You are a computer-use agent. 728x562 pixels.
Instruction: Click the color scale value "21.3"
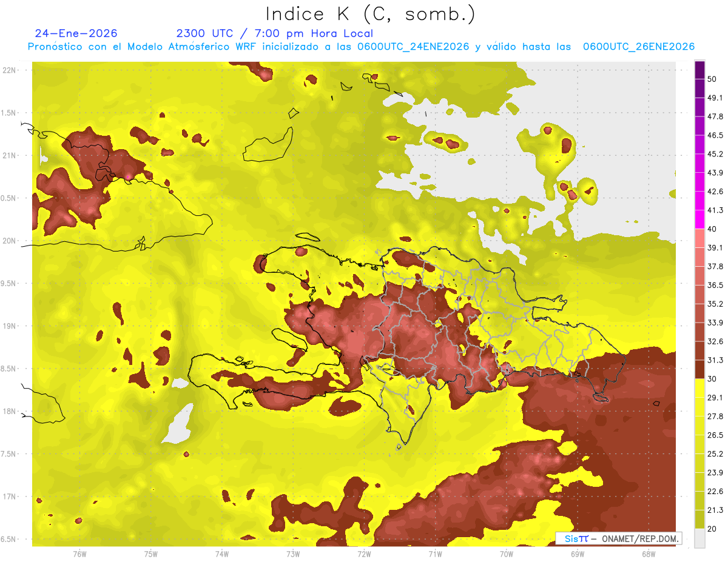715,510
